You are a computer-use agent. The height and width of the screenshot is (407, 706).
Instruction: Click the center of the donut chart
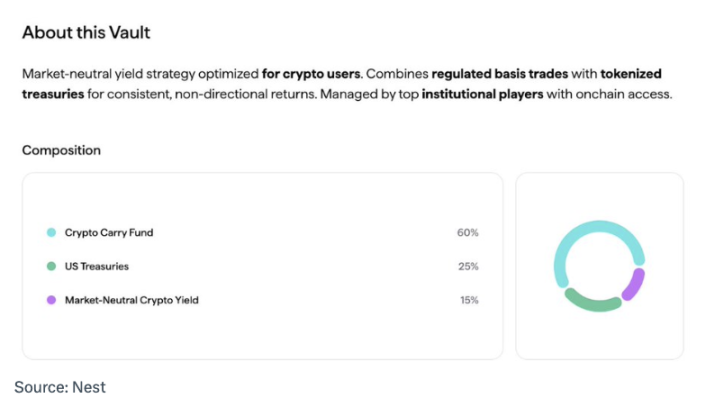coord(599,266)
